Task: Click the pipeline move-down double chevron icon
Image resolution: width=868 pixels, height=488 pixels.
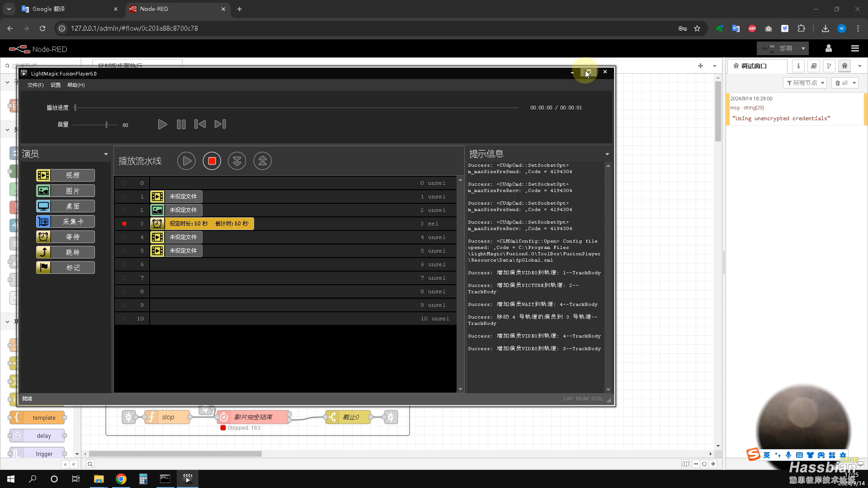Action: (237, 161)
